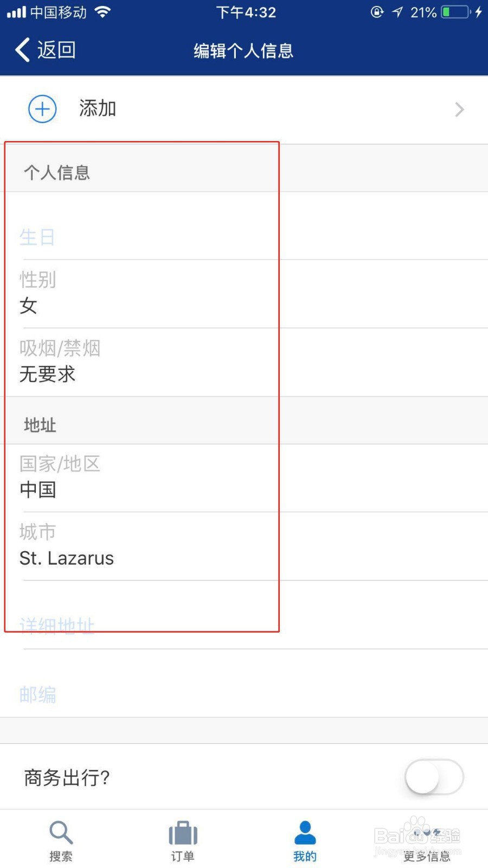Tap the 添加 add label
Viewport: 488px width, 868px height.
(x=98, y=108)
